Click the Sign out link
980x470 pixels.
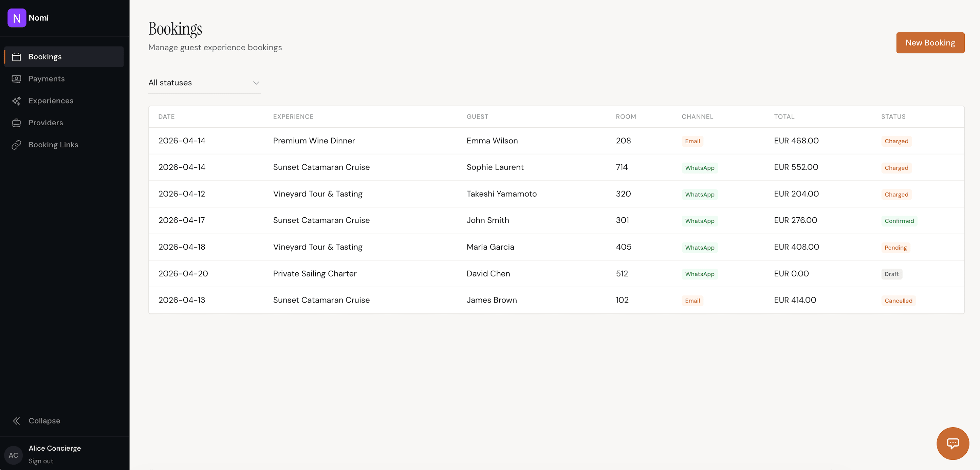pos(41,461)
